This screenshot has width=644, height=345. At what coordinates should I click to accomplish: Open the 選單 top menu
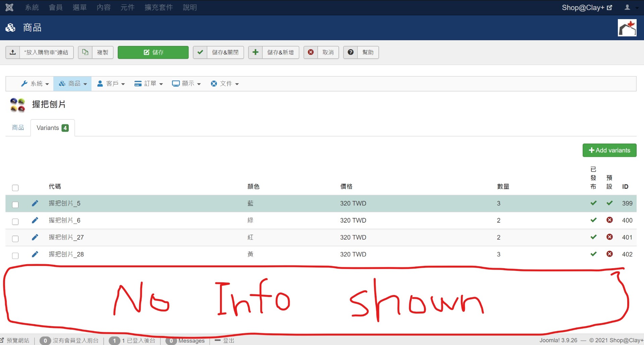pos(80,7)
